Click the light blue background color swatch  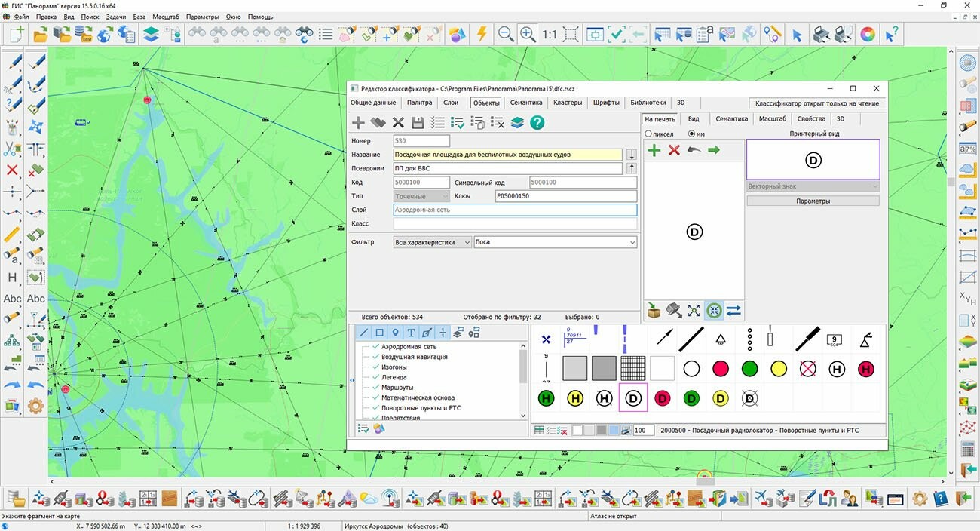[x=614, y=431]
